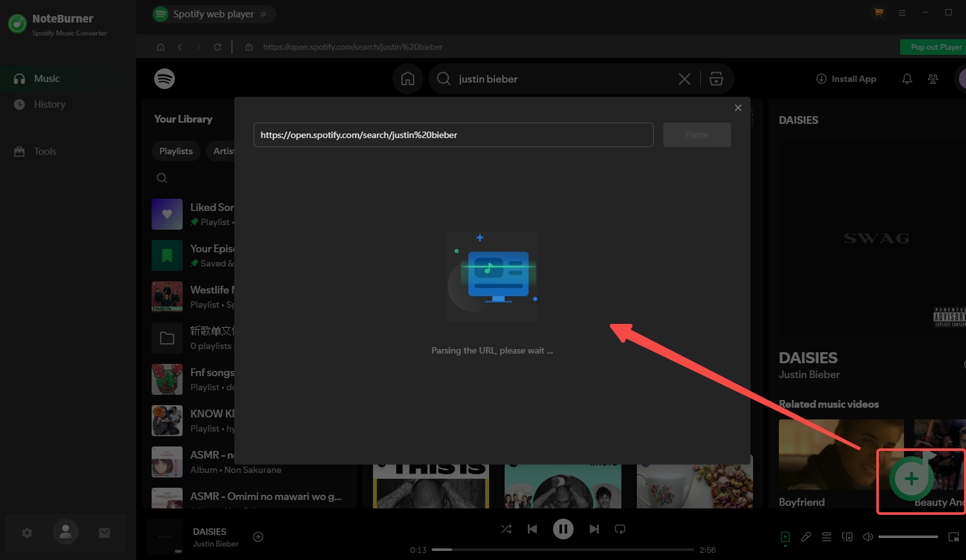This screenshot has width=966, height=560.
Task: Click the Spotify home icon
Action: pyautogui.click(x=408, y=79)
